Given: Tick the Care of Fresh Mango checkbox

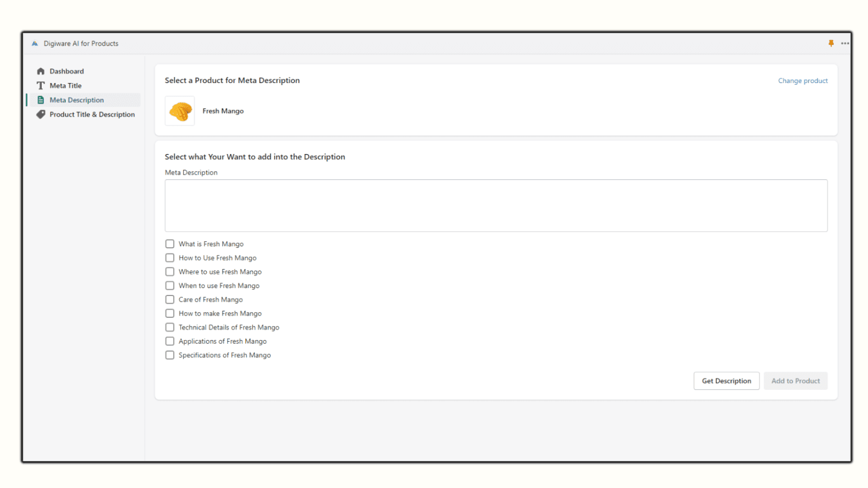Looking at the screenshot, I should pos(170,300).
